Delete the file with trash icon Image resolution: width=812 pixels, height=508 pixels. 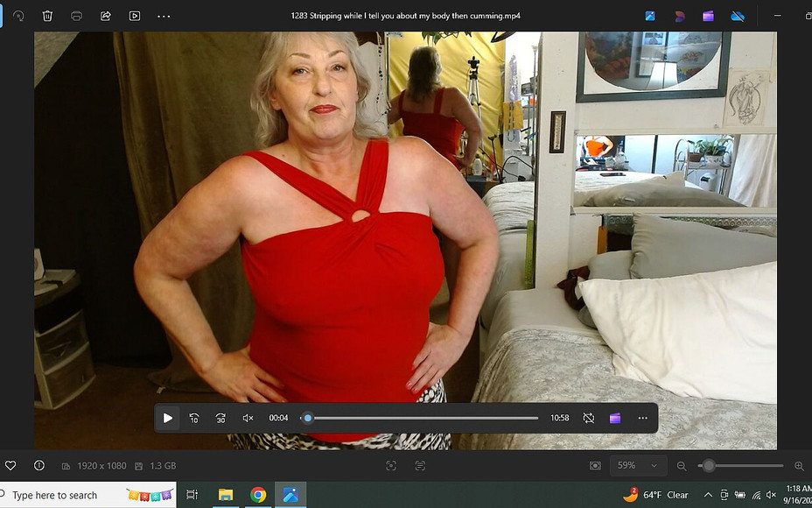pyautogui.click(x=48, y=16)
